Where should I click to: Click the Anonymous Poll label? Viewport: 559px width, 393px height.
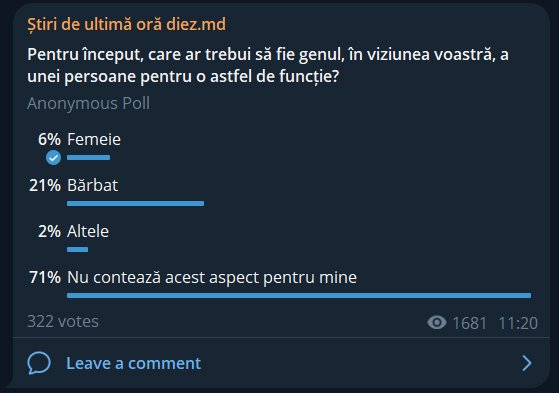point(89,103)
